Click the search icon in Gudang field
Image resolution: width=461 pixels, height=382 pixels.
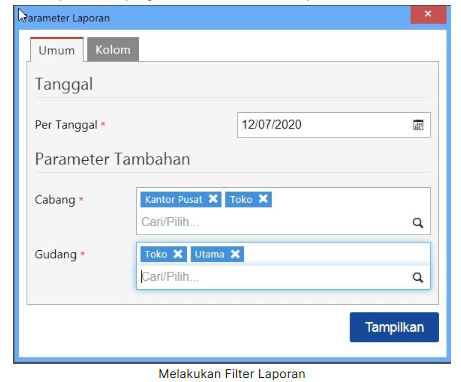tap(418, 277)
